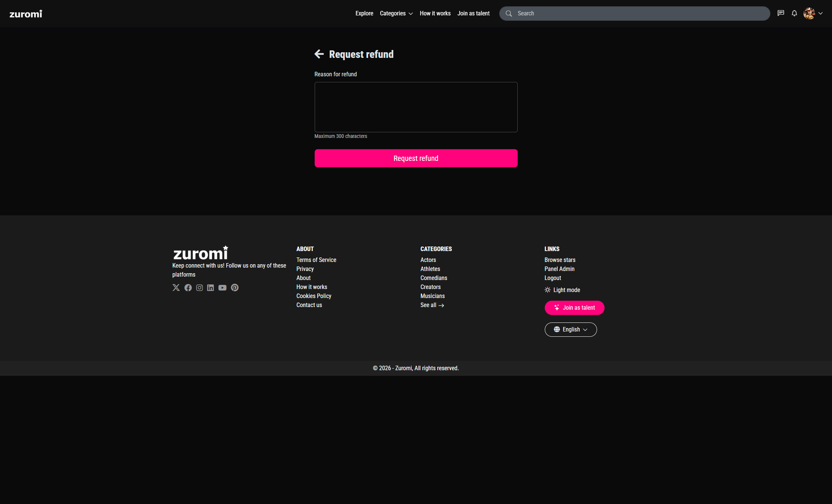This screenshot has width=832, height=504.
Task: Open the Instagram social icon
Action: point(199,288)
